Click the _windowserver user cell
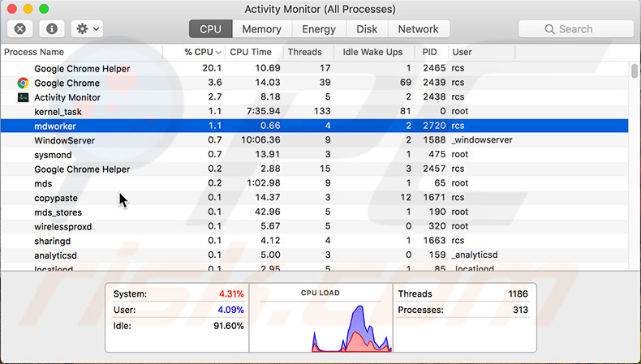 (482, 139)
